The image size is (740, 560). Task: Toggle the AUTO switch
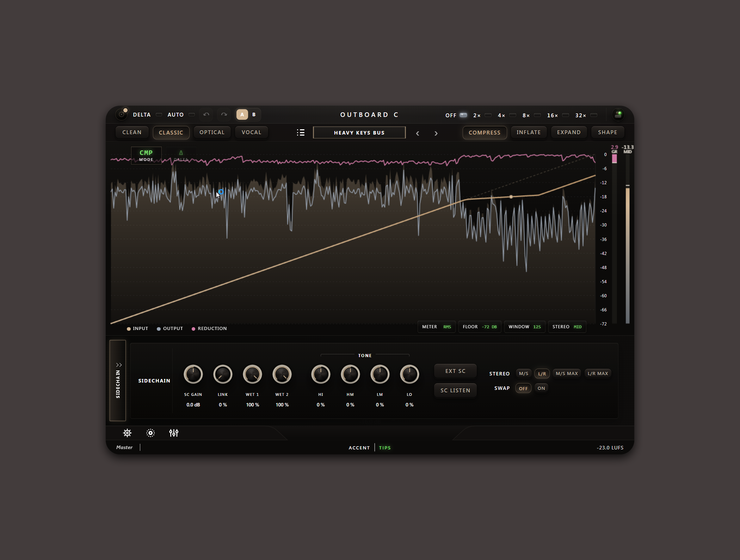coord(192,114)
